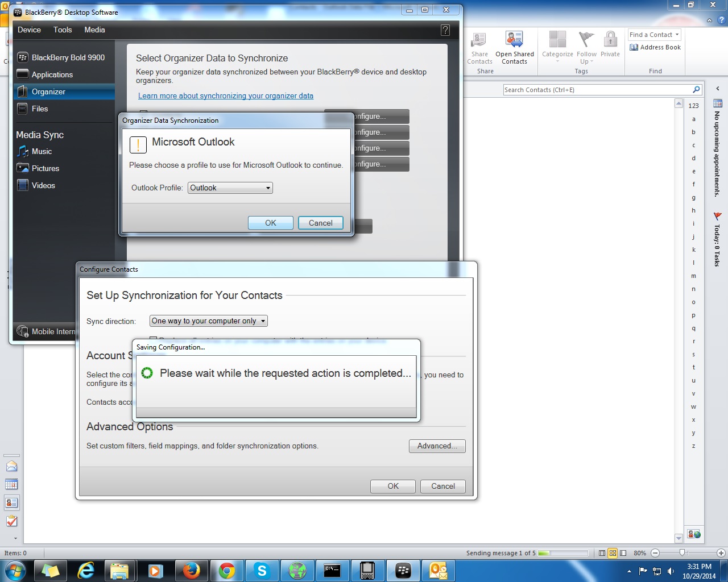Open Skype from the taskbar
This screenshot has width=728, height=582.
262,571
